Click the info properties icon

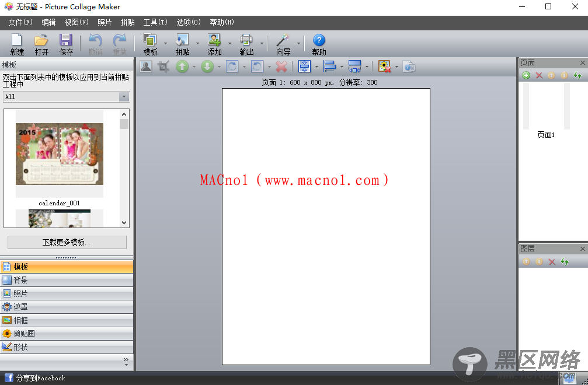pyautogui.click(x=409, y=66)
